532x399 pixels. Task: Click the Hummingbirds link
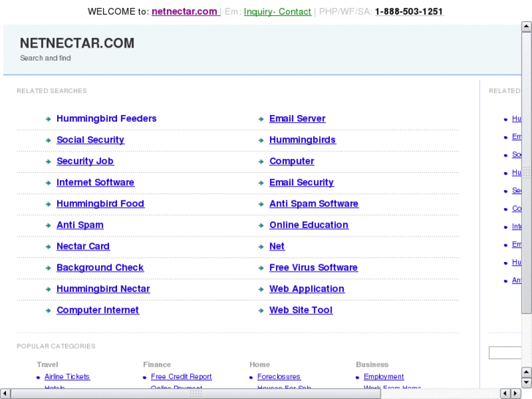[x=302, y=140]
